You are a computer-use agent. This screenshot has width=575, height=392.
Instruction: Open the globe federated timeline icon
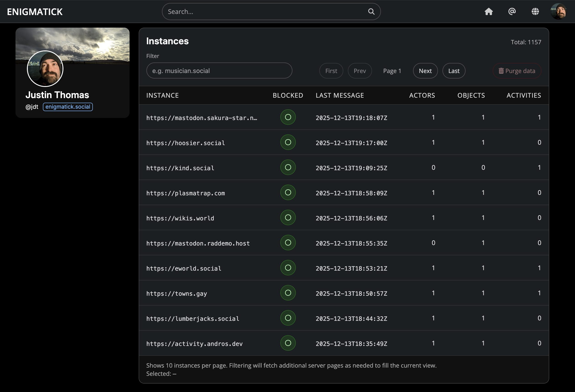click(x=535, y=11)
